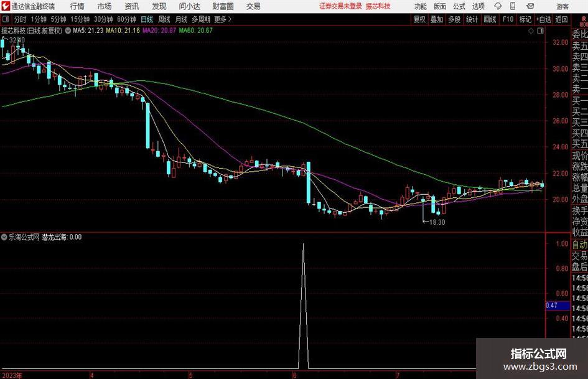Open the 选项 menu
Screen dimensions: 588x379
tap(478, 6)
